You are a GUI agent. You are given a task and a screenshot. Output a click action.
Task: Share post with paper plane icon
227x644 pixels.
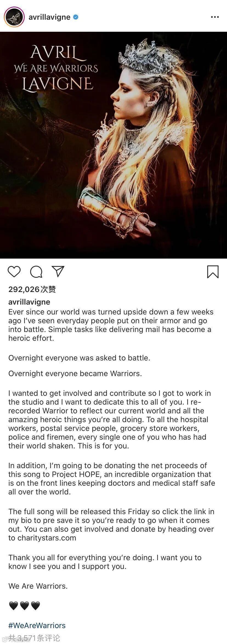click(58, 271)
